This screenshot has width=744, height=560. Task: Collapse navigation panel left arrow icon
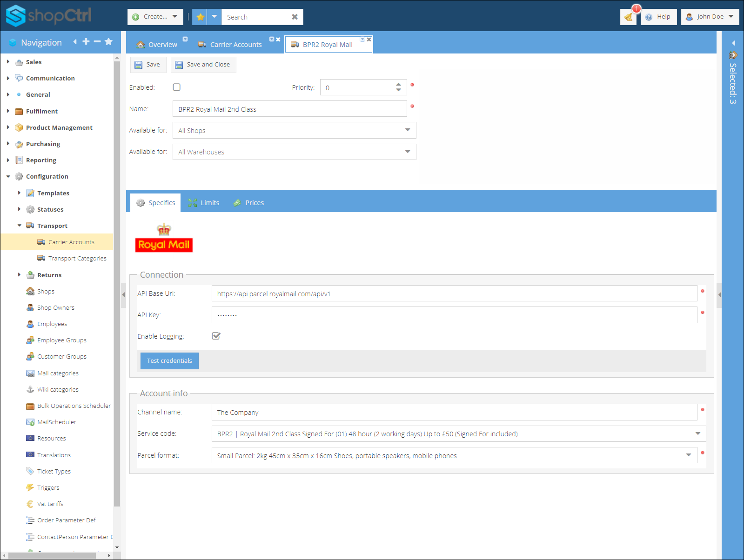coord(75,42)
